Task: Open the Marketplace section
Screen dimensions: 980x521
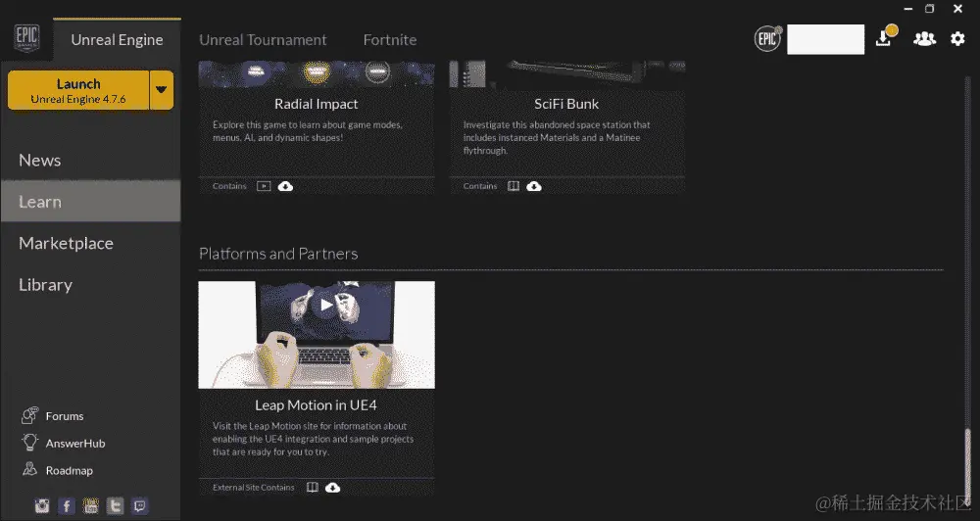Action: coord(90,243)
